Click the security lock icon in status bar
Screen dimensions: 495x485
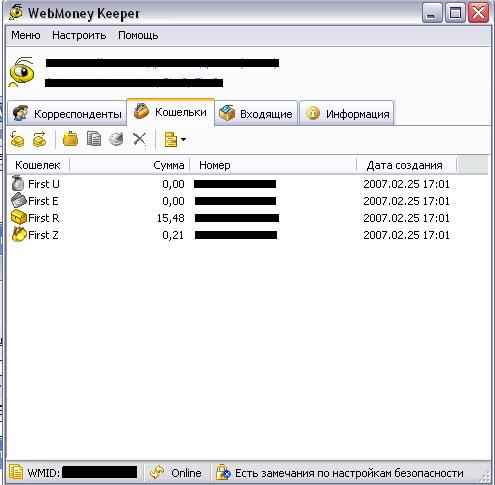(x=223, y=472)
